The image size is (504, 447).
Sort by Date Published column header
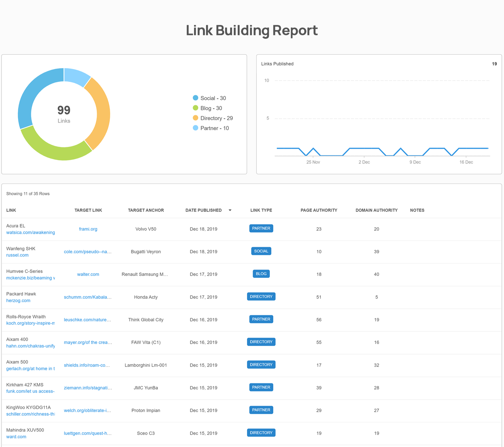203,210
